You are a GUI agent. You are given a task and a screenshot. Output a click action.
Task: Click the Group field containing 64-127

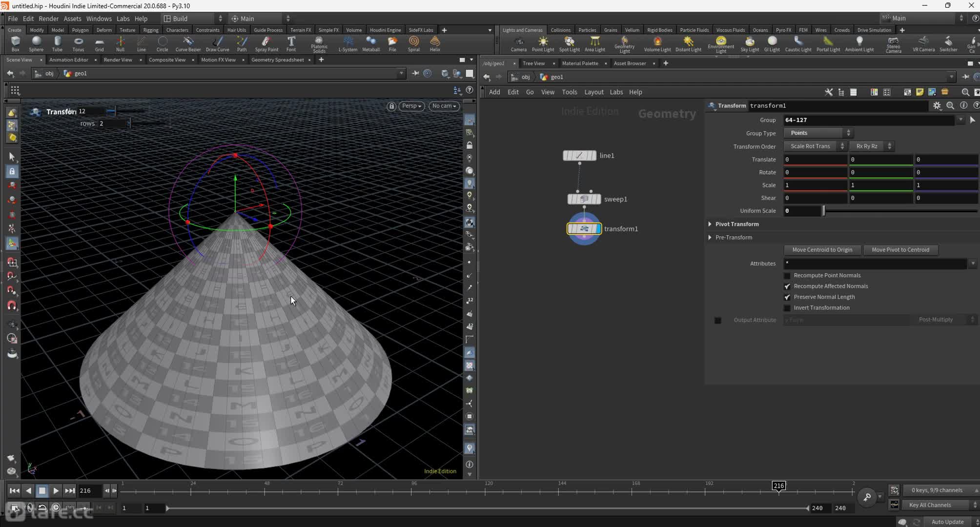[869, 120]
